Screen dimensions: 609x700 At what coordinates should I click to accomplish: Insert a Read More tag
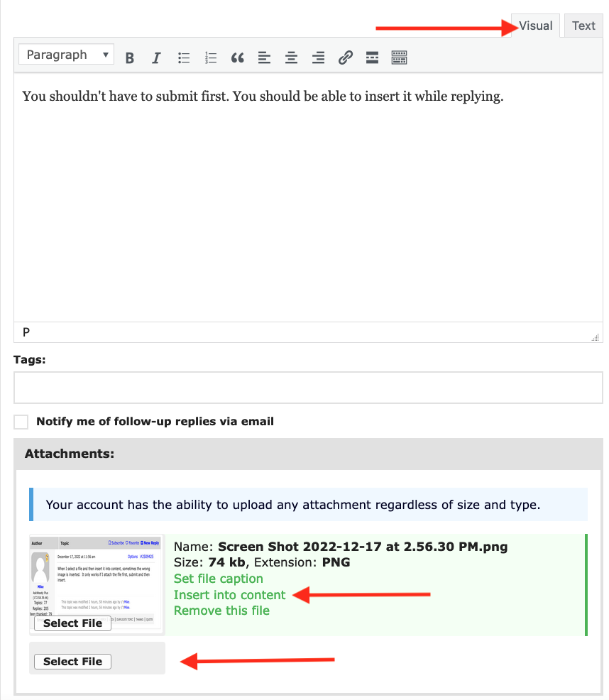tap(372, 58)
